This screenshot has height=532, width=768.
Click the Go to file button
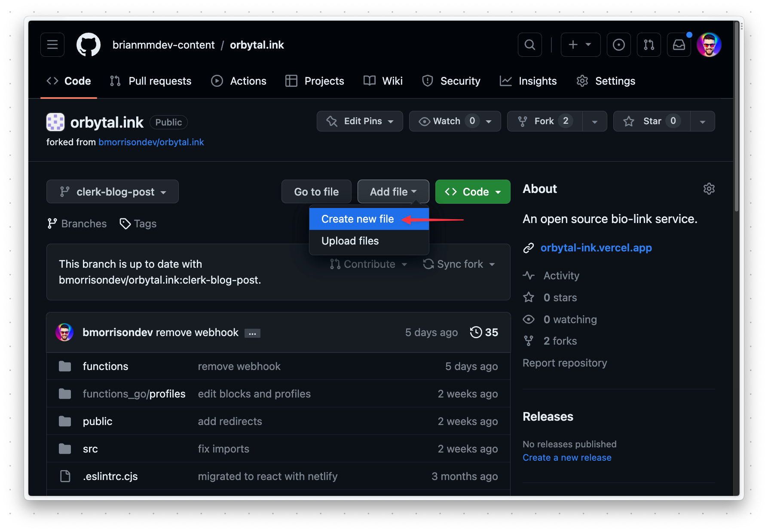pyautogui.click(x=316, y=192)
